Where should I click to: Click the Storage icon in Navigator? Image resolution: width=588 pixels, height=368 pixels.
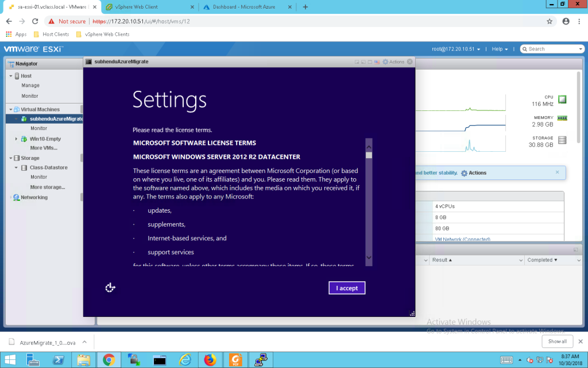[x=17, y=158]
